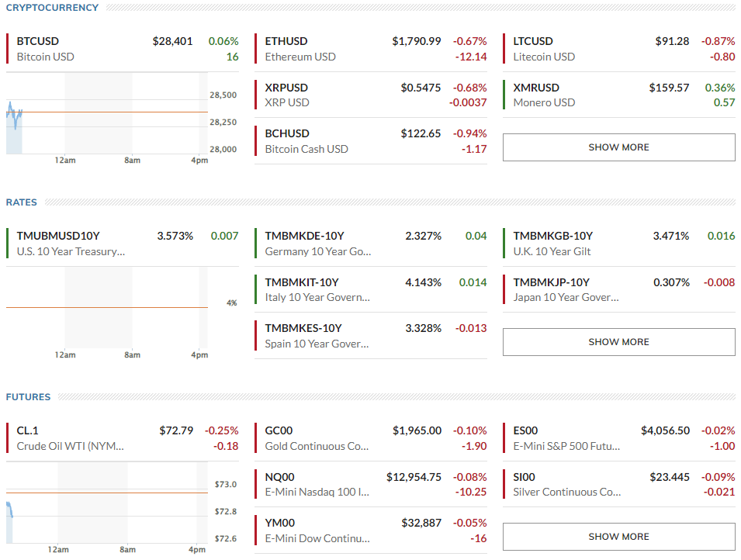Click the LTCUSD Litecoin ticker
This screenshot has height=560, width=741.
533,41
